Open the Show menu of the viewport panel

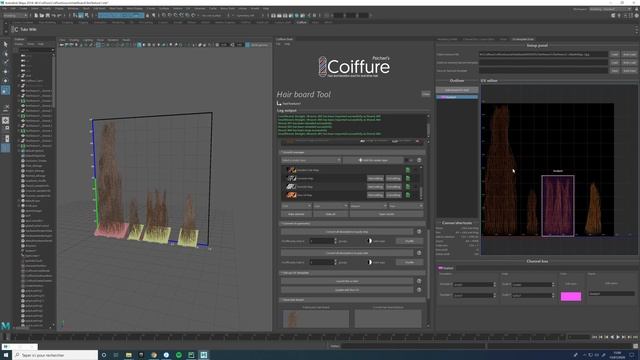point(100,40)
